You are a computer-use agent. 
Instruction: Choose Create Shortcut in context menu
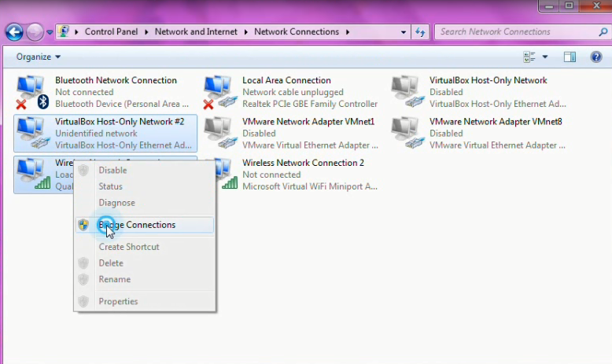[145, 247]
